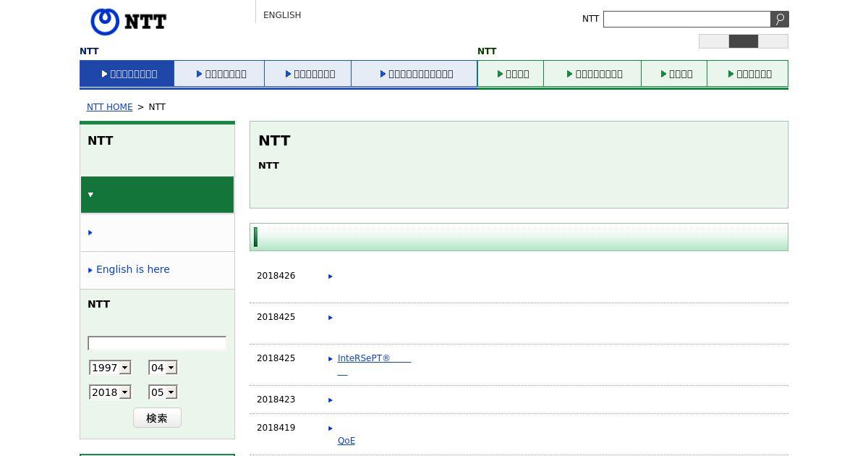Open the end month dropdown showing 05
This screenshot has width=868, height=456.
[163, 392]
